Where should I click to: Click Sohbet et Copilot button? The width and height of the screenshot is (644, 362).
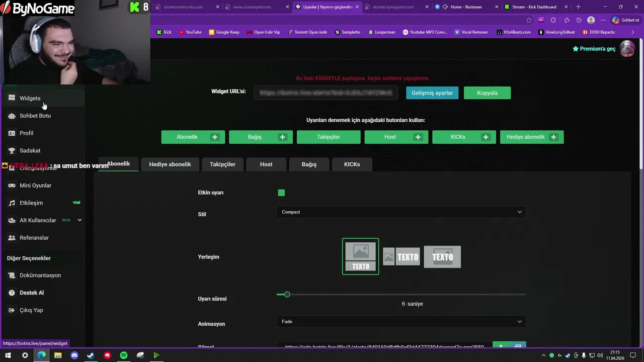[625, 20]
